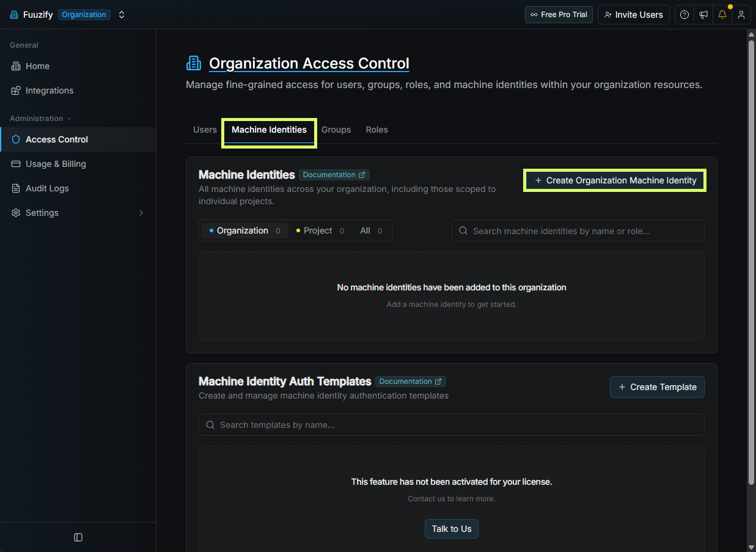Viewport: 756px width, 552px height.
Task: Click the Organization Access Control title
Action: (309, 64)
